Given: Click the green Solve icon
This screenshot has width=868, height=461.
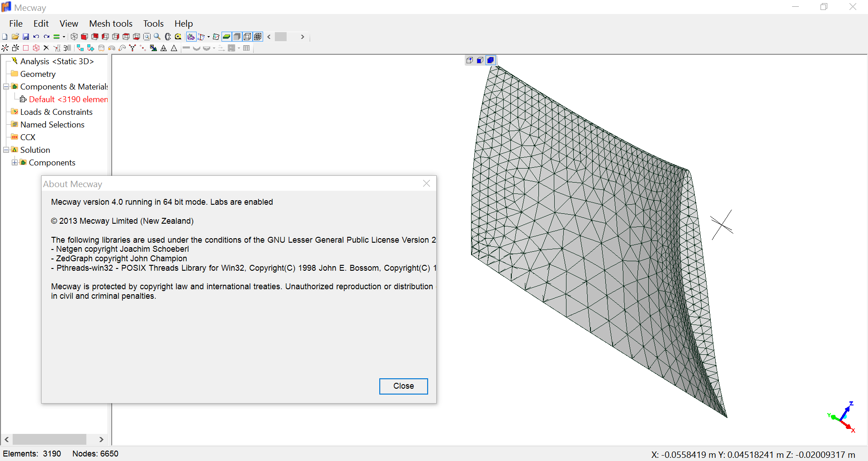Looking at the screenshot, I should [x=57, y=37].
